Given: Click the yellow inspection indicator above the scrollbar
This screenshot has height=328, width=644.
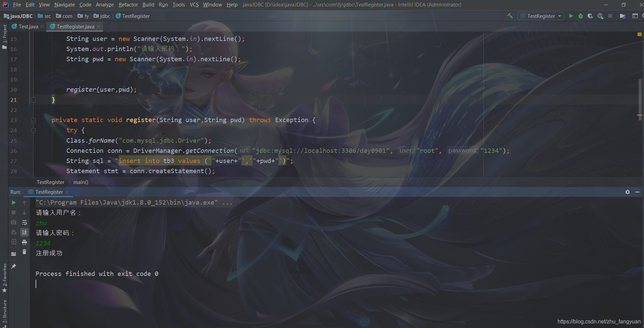Looking at the screenshot, I should 640,34.
